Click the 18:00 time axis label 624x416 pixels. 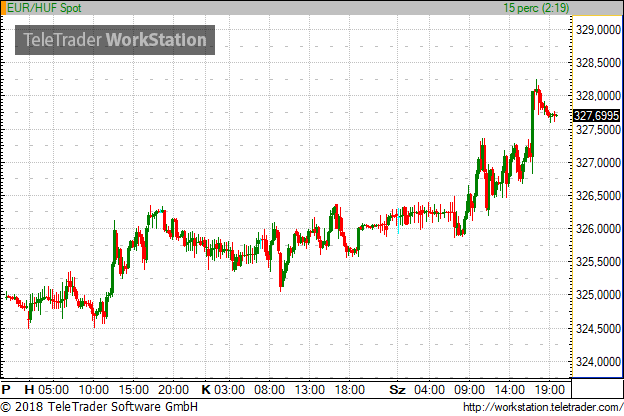click(x=349, y=389)
